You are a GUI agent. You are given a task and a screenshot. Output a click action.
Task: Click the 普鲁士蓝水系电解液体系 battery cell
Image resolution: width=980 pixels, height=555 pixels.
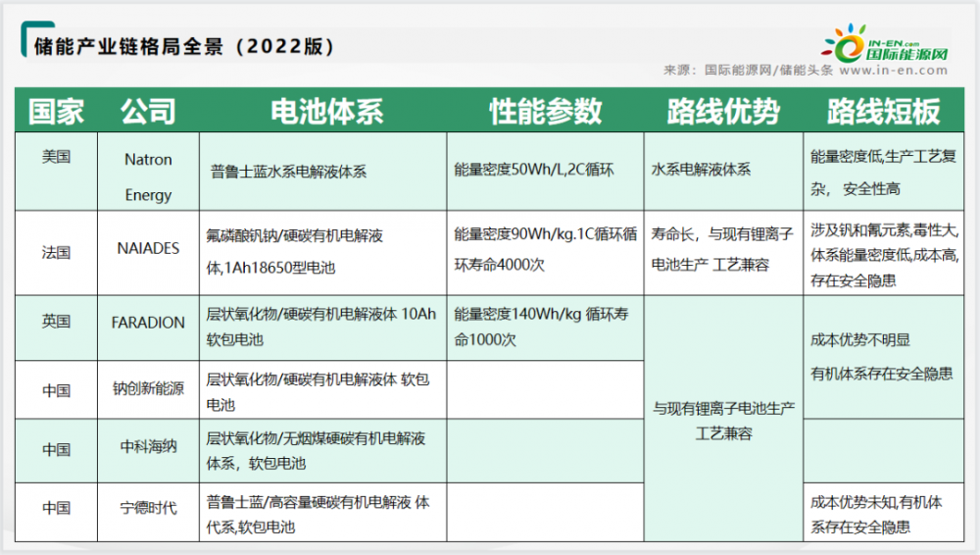[x=288, y=172]
